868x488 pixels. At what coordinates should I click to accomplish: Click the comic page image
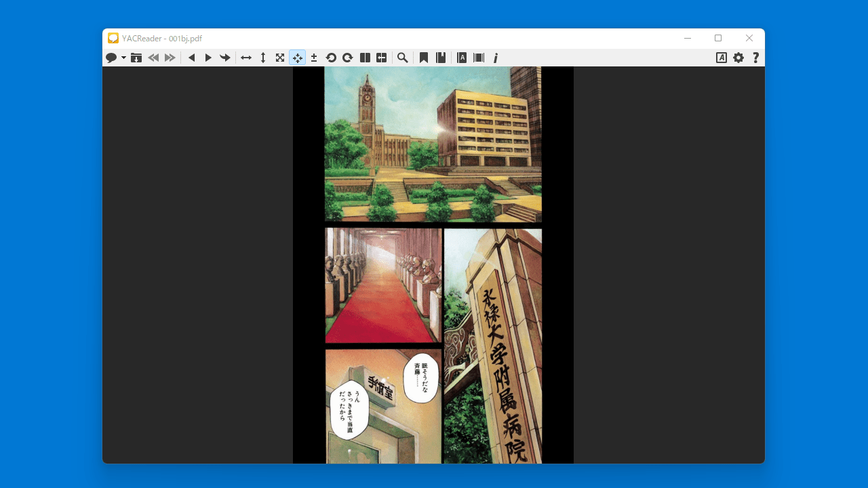pyautogui.click(x=433, y=265)
